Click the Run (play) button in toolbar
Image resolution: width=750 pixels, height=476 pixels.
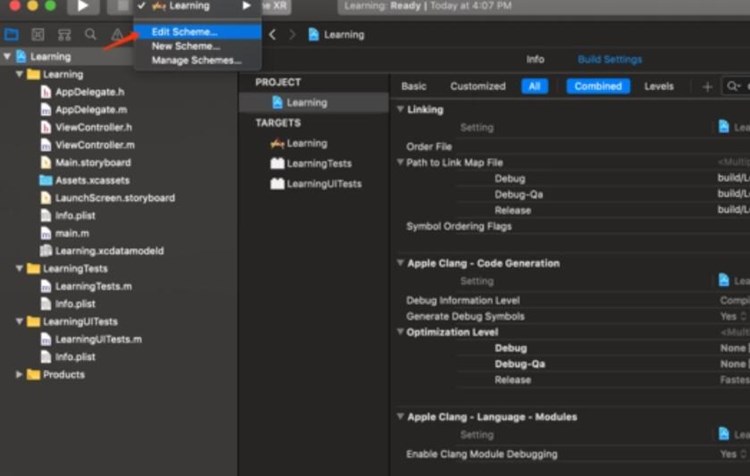[83, 6]
